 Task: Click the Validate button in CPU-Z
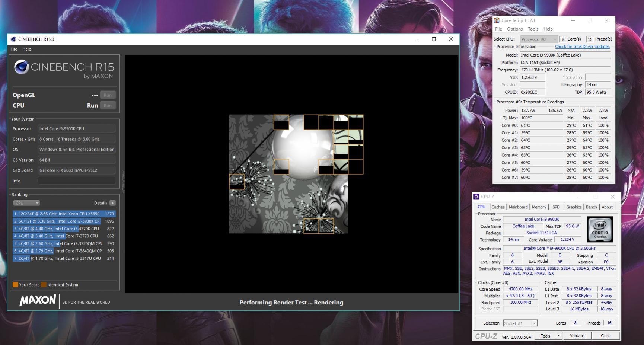[x=577, y=336]
